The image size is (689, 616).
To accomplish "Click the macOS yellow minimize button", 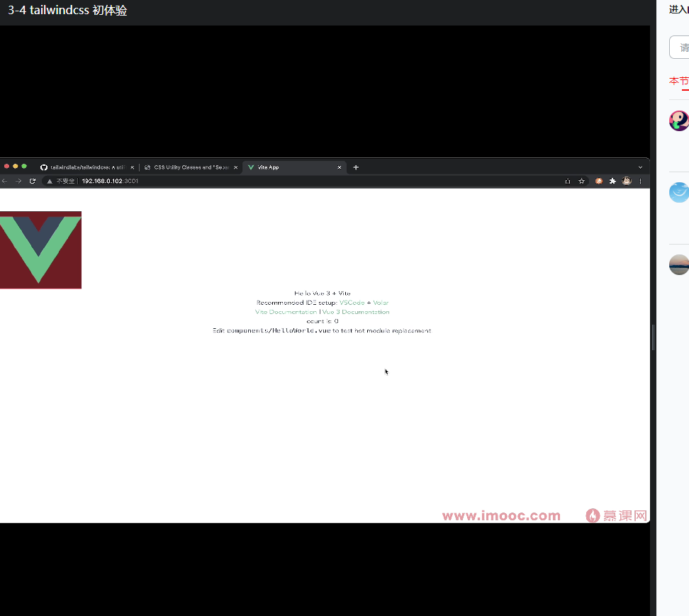I will [16, 166].
